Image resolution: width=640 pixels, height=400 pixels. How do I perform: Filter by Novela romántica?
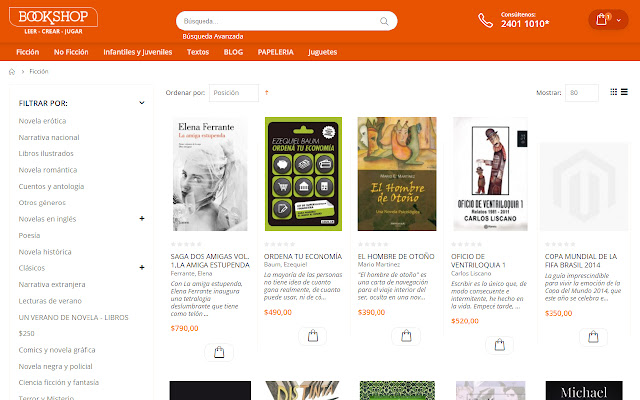(47, 170)
